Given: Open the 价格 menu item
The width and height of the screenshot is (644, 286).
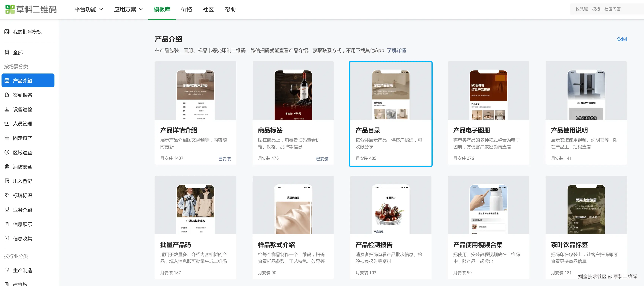Looking at the screenshot, I should [186, 9].
